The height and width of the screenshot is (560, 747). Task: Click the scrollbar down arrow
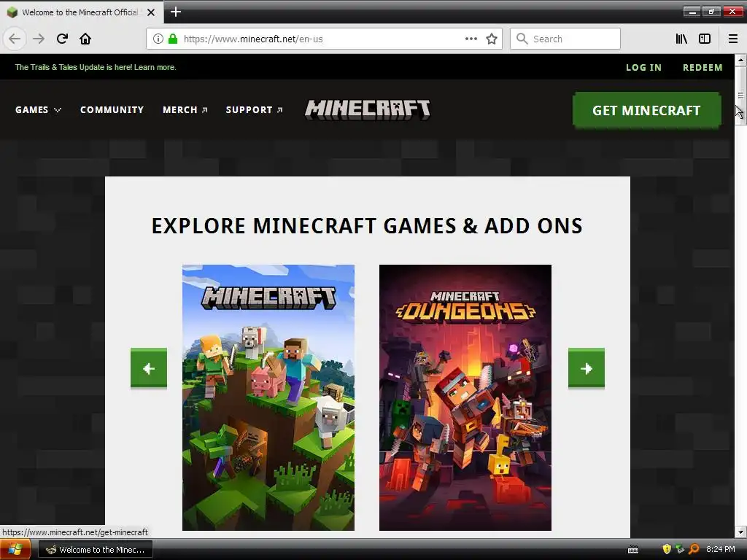pyautogui.click(x=740, y=532)
